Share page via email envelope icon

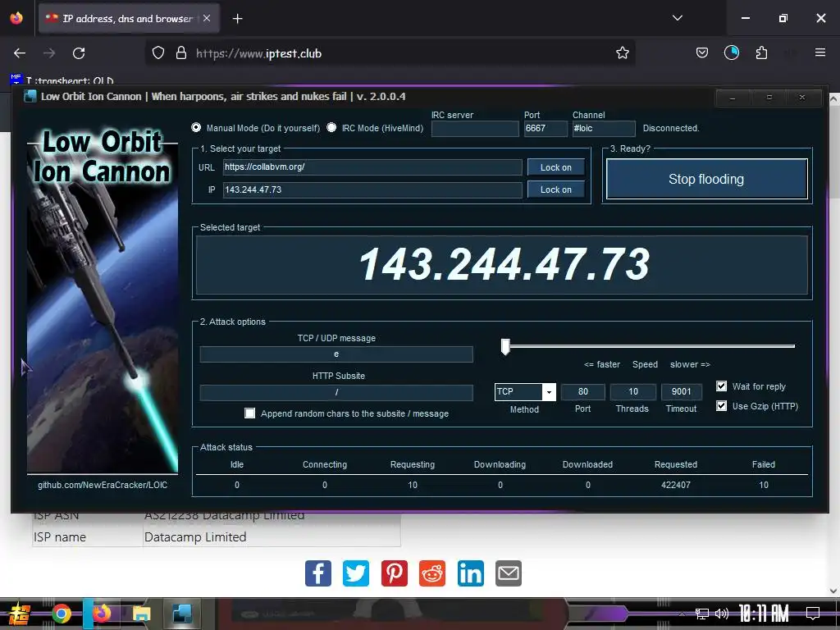point(509,573)
